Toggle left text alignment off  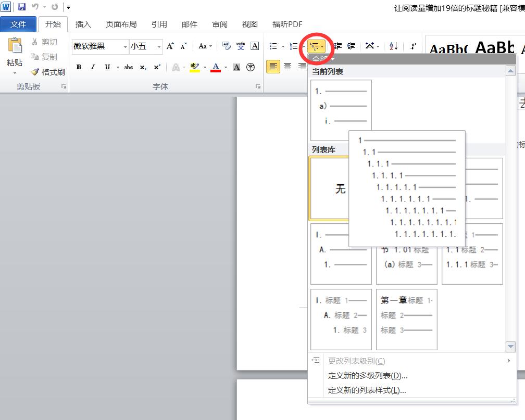tap(273, 66)
